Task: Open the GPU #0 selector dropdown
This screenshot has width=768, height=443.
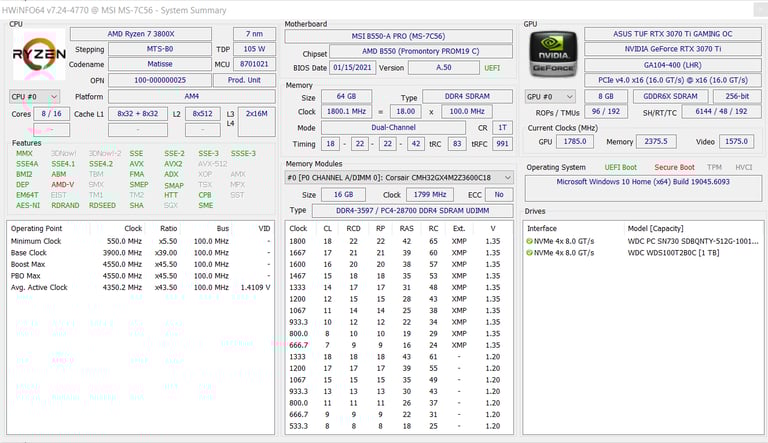Action: pos(550,97)
